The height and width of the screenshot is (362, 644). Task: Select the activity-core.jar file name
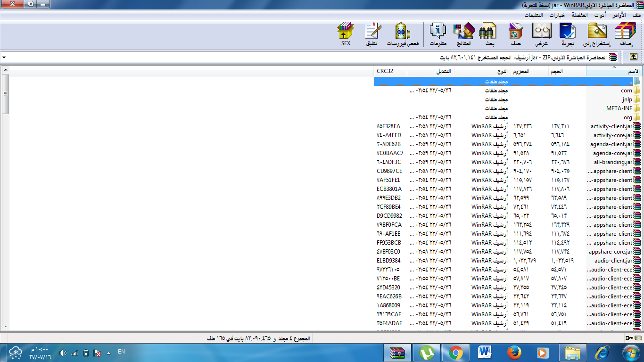pos(613,135)
